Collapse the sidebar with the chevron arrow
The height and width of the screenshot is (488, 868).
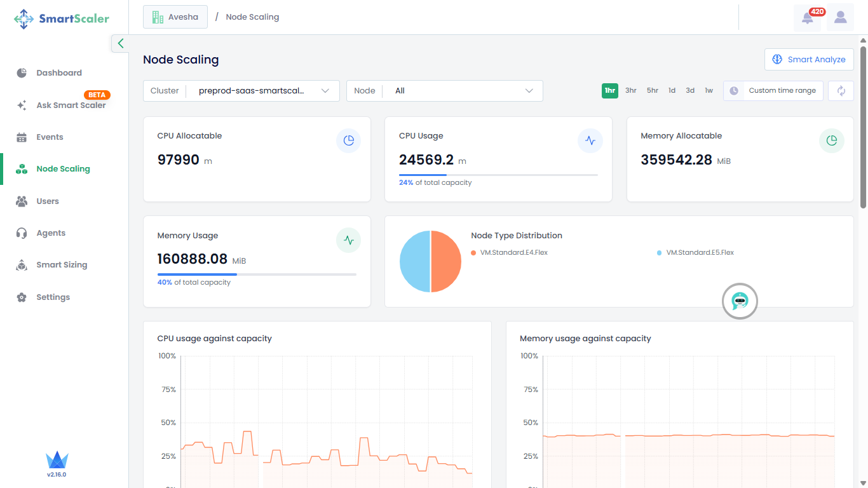coord(120,43)
